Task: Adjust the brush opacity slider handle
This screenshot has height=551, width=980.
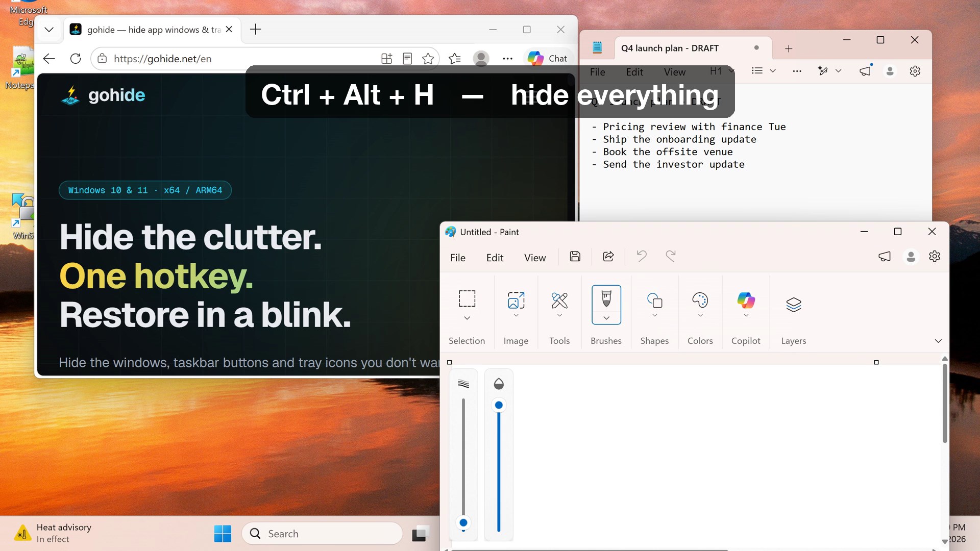Action: [499, 405]
